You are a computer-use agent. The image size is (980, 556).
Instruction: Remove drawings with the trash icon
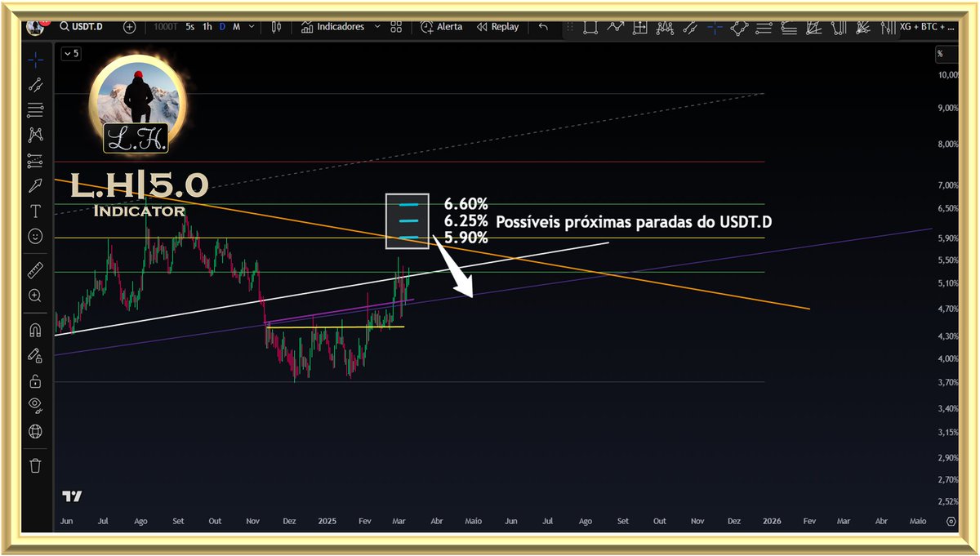[35, 465]
